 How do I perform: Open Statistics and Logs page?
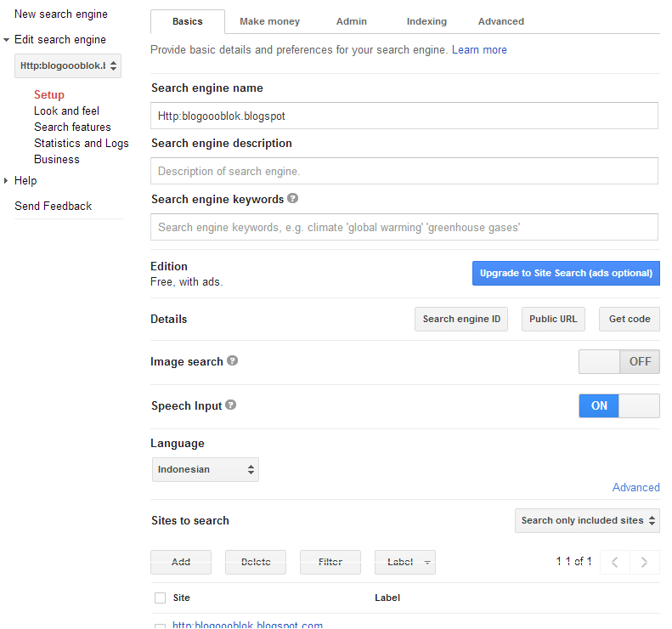click(x=82, y=143)
